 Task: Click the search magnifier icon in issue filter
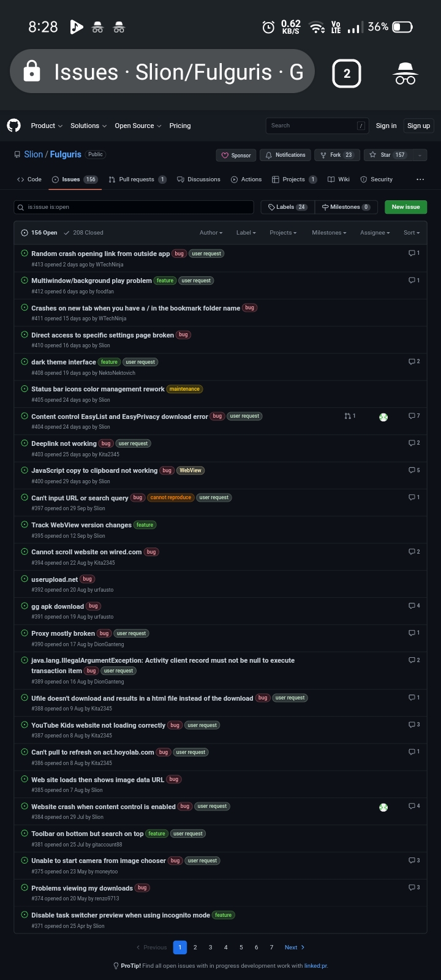pos(21,207)
